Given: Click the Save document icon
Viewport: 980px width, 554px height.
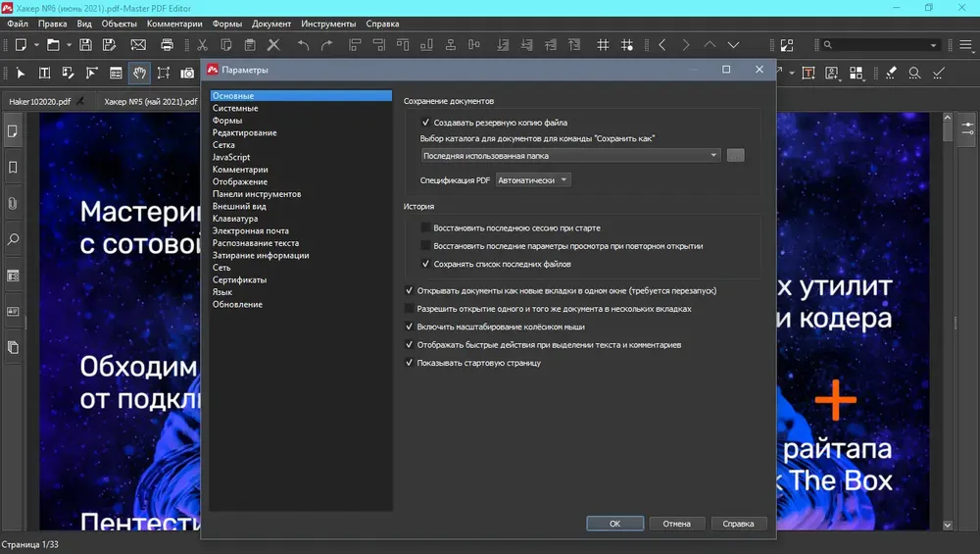Looking at the screenshot, I should [85, 45].
